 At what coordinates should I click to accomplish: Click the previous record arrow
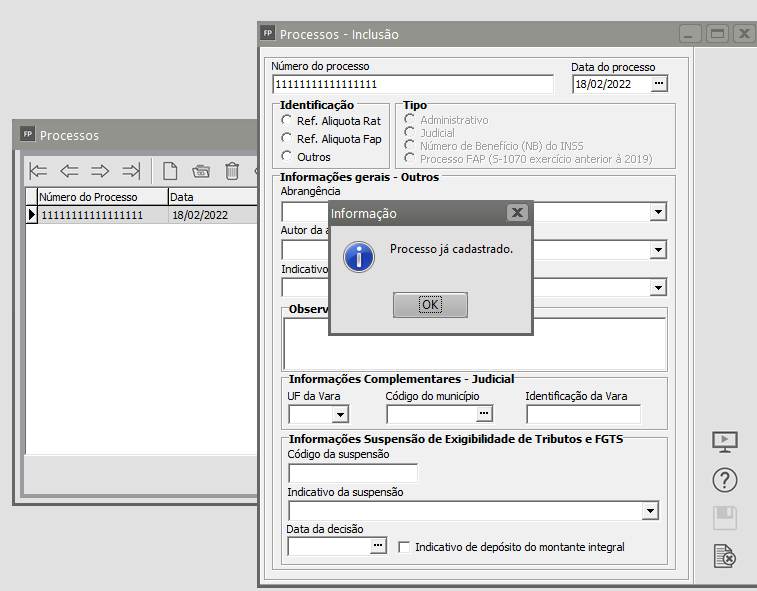69,170
